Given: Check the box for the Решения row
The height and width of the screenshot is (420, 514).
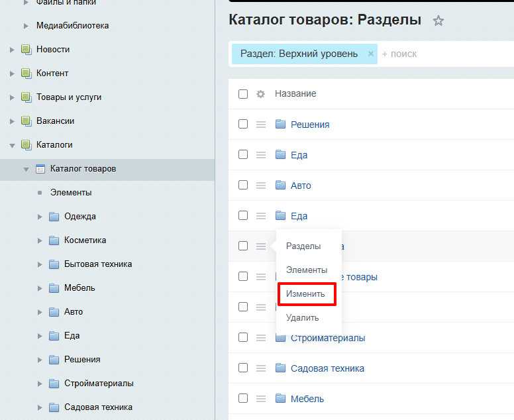Looking at the screenshot, I should (x=243, y=125).
